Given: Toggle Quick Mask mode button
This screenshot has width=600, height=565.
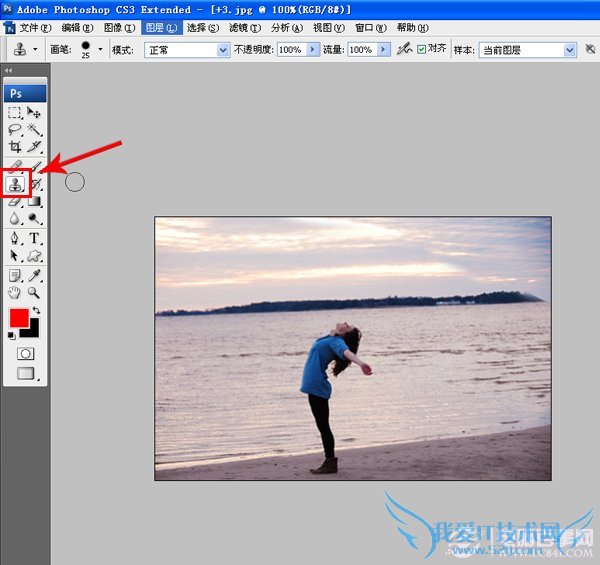Looking at the screenshot, I should click(25, 354).
